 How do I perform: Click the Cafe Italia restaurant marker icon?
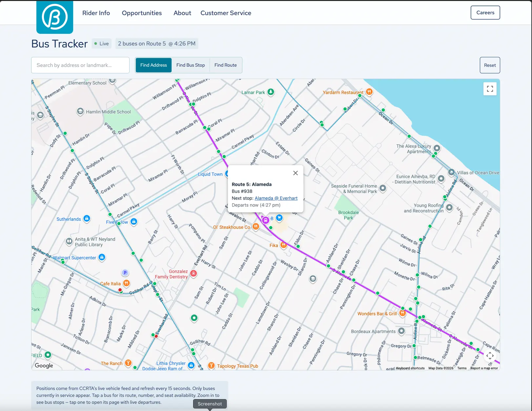pos(127,283)
